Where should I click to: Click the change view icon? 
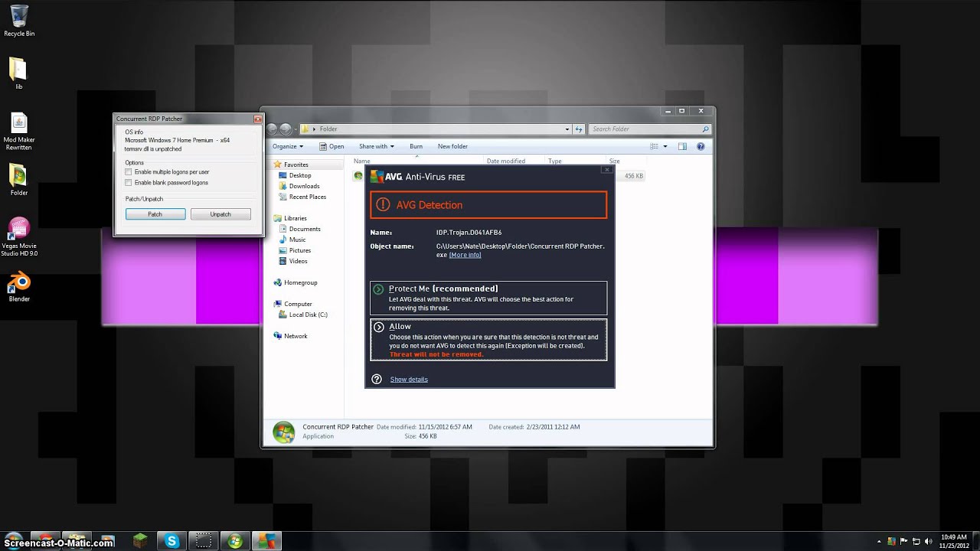coord(655,146)
